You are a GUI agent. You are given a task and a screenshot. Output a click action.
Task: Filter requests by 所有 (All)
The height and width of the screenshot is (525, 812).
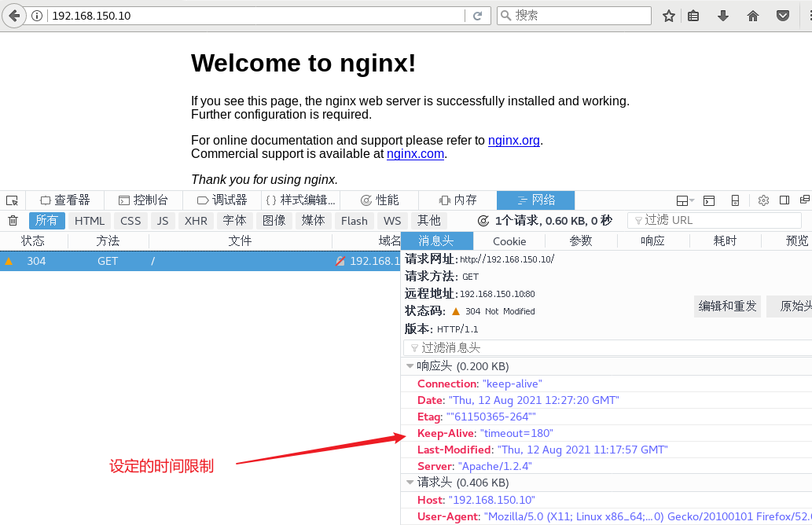[46, 221]
